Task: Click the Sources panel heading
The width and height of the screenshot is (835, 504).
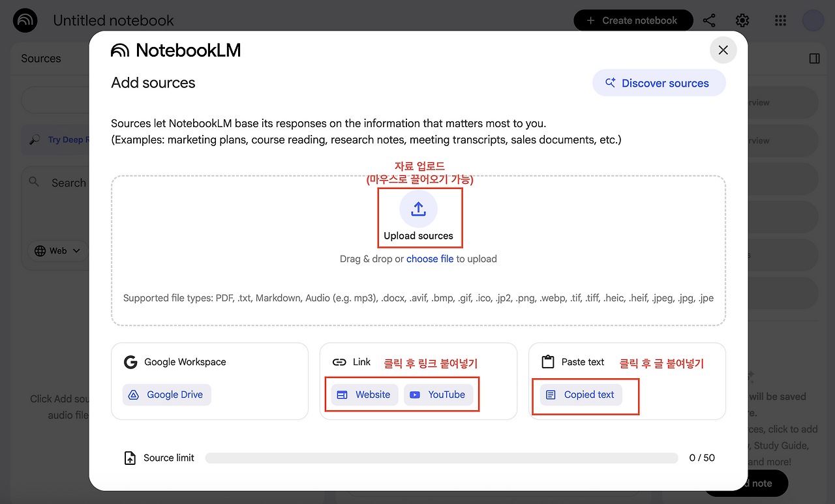Action: point(40,59)
